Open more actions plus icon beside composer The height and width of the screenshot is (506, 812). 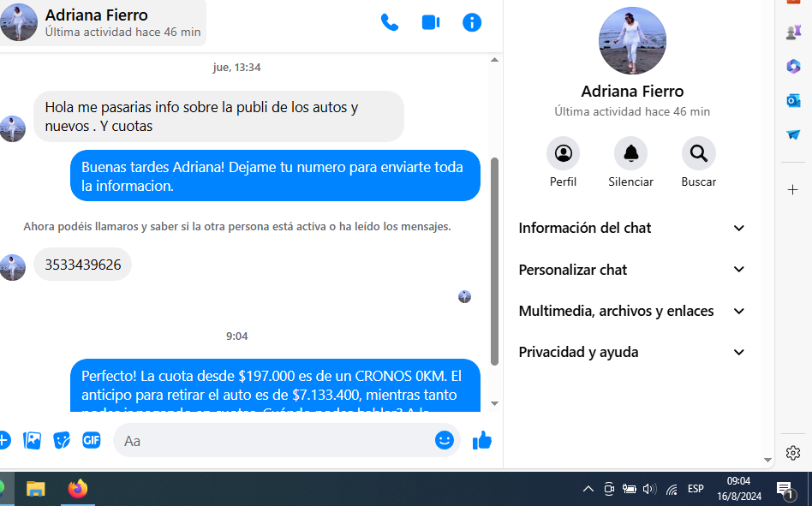[4, 440]
